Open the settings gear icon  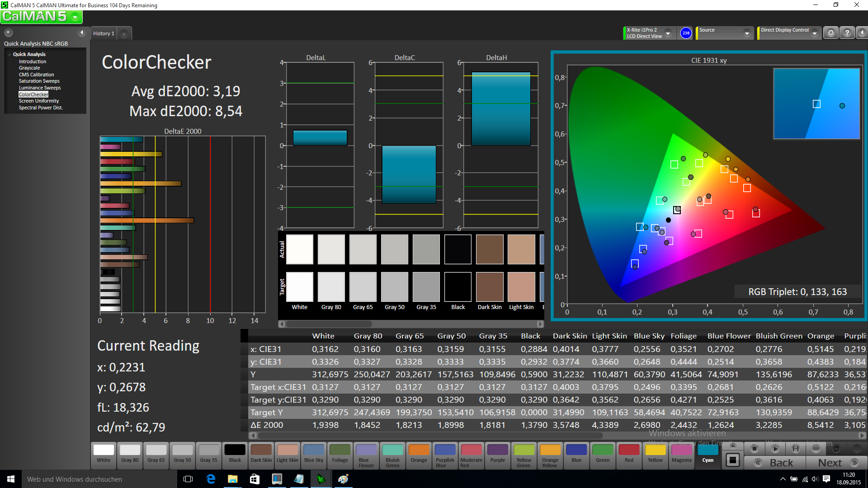click(x=830, y=33)
